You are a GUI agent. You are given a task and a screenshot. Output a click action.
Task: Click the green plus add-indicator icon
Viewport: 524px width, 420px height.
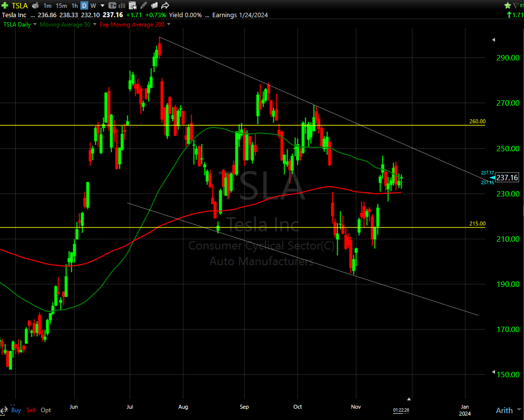coord(5,5)
